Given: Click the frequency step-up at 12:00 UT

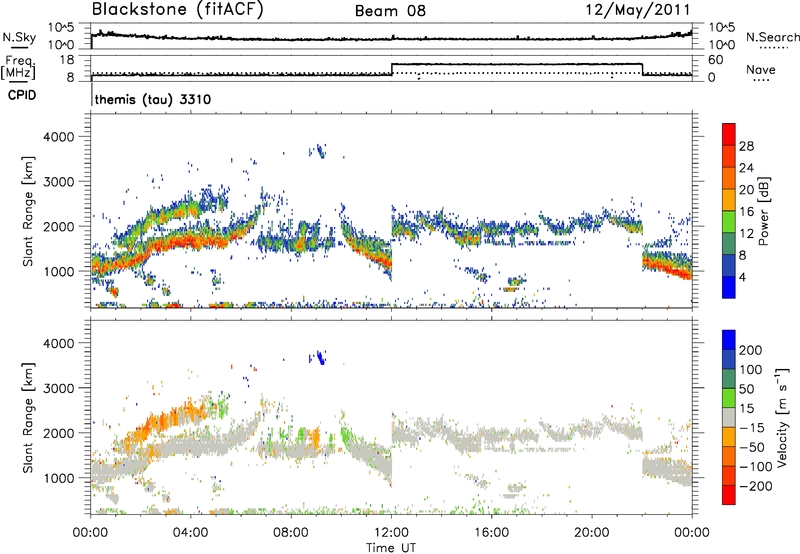Looking at the screenshot, I should [x=391, y=70].
